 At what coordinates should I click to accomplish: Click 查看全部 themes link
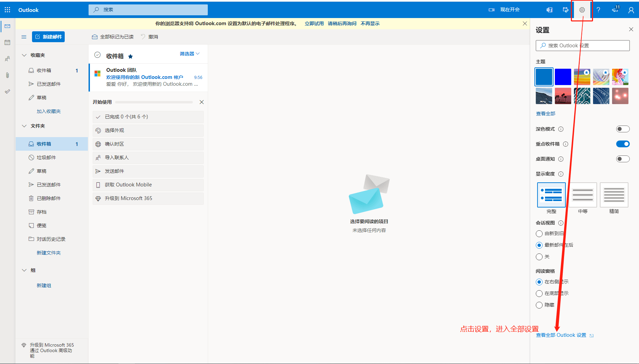click(x=546, y=114)
